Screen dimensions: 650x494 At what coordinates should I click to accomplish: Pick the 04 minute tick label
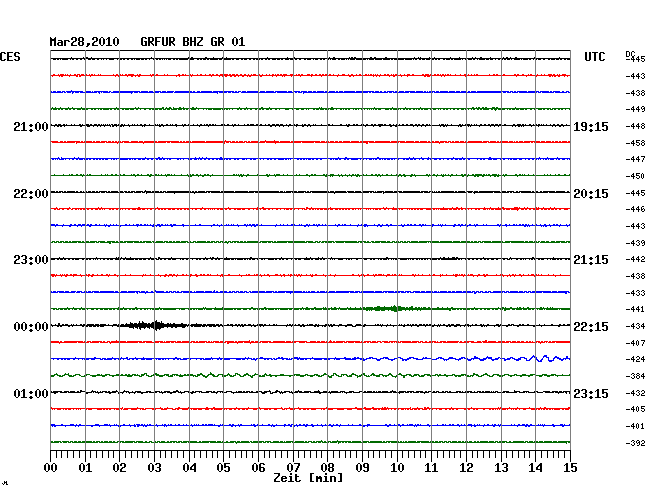tap(189, 468)
